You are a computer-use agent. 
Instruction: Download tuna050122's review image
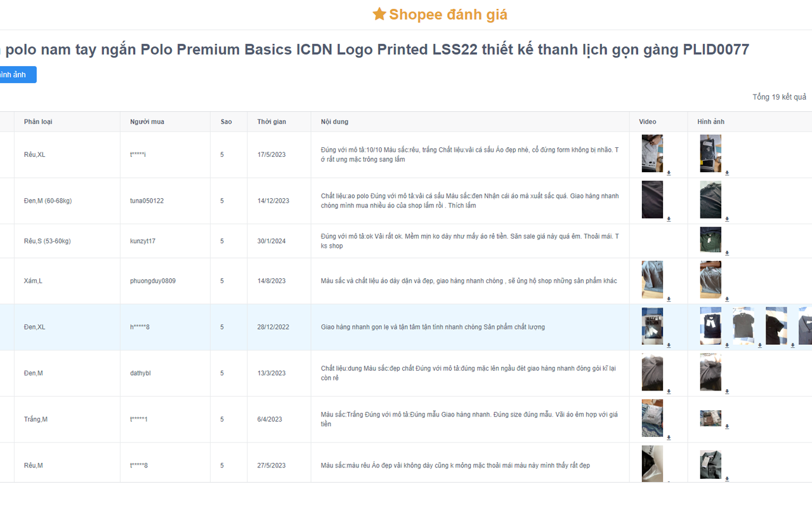click(x=727, y=219)
